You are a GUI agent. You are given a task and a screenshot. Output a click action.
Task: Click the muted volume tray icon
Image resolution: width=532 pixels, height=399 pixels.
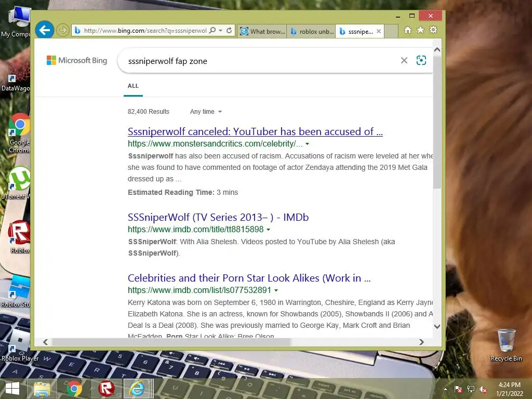pyautogui.click(x=483, y=389)
